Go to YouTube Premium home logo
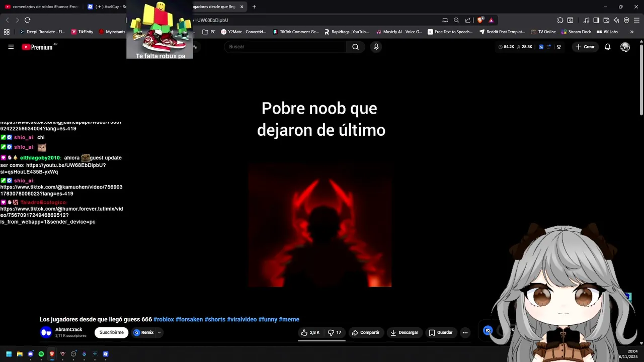The image size is (644, 362). pyautogui.click(x=37, y=47)
